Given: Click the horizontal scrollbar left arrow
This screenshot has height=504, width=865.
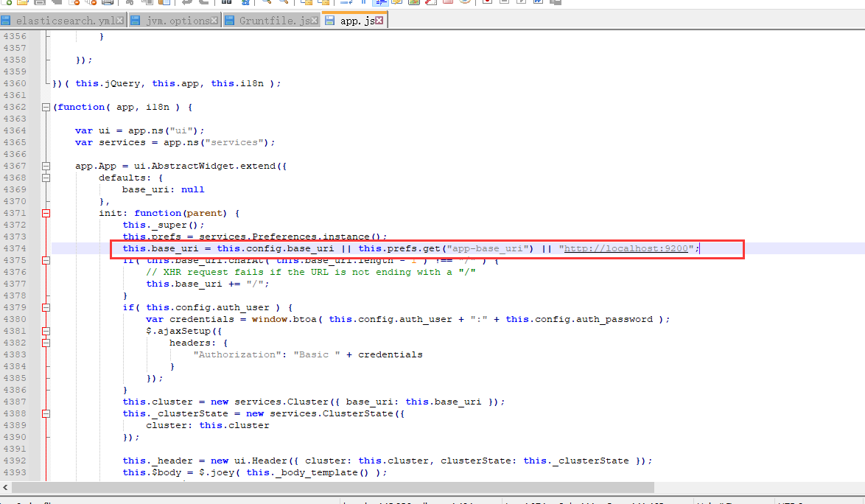Looking at the screenshot, I should click(5, 488).
